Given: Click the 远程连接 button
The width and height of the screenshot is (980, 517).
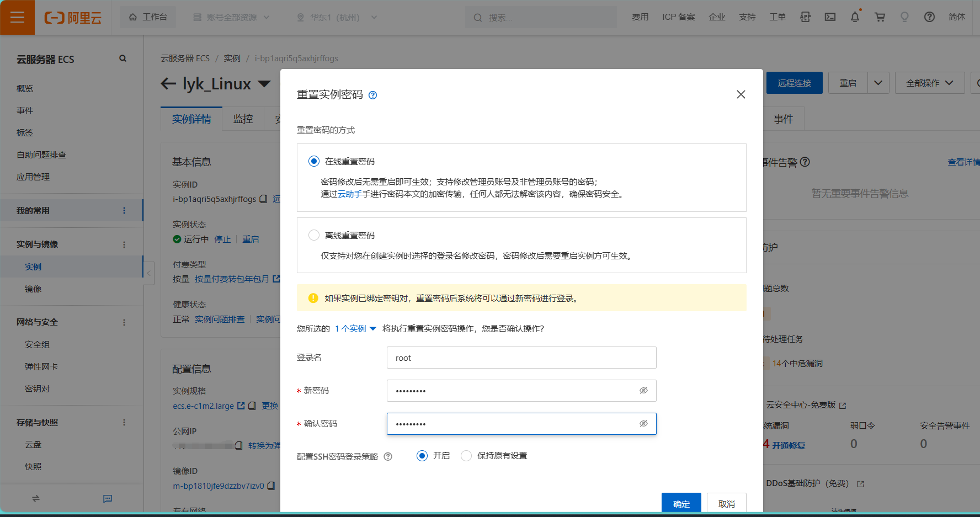Looking at the screenshot, I should tap(794, 83).
